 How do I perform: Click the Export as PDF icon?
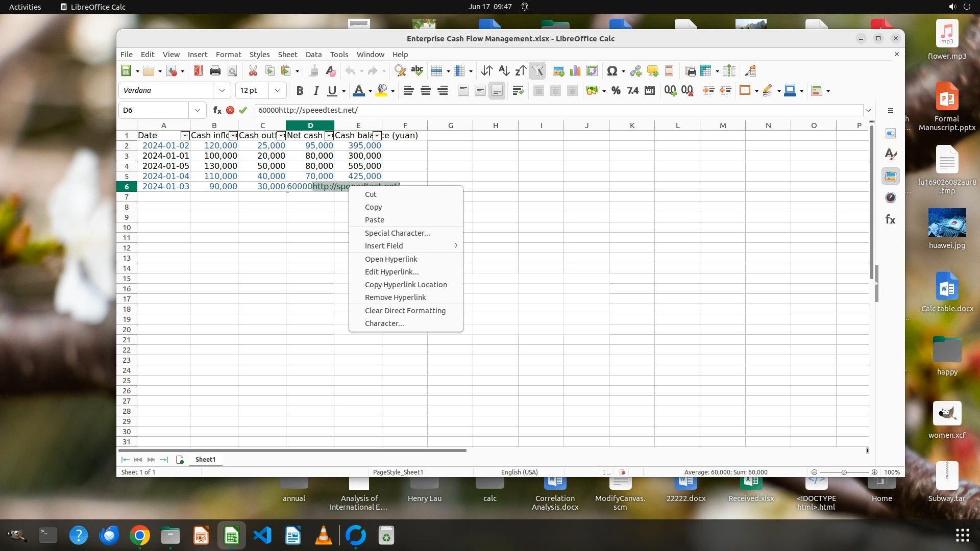(x=199, y=71)
